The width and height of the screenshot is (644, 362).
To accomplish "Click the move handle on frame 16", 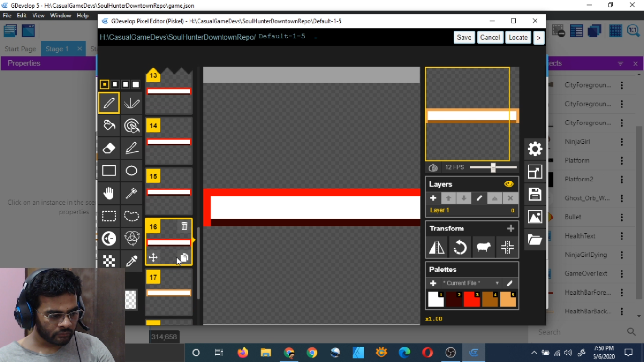I will [x=153, y=257].
